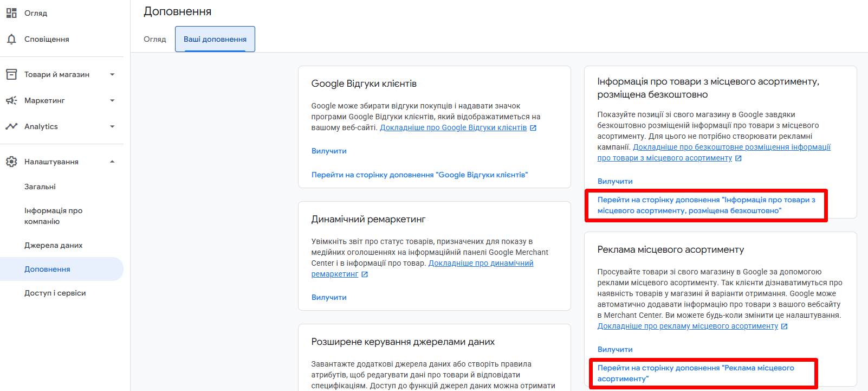Click external link icon after Google Відгуки клієнтів link
Screen dimensions: 868x391
[x=533, y=128]
